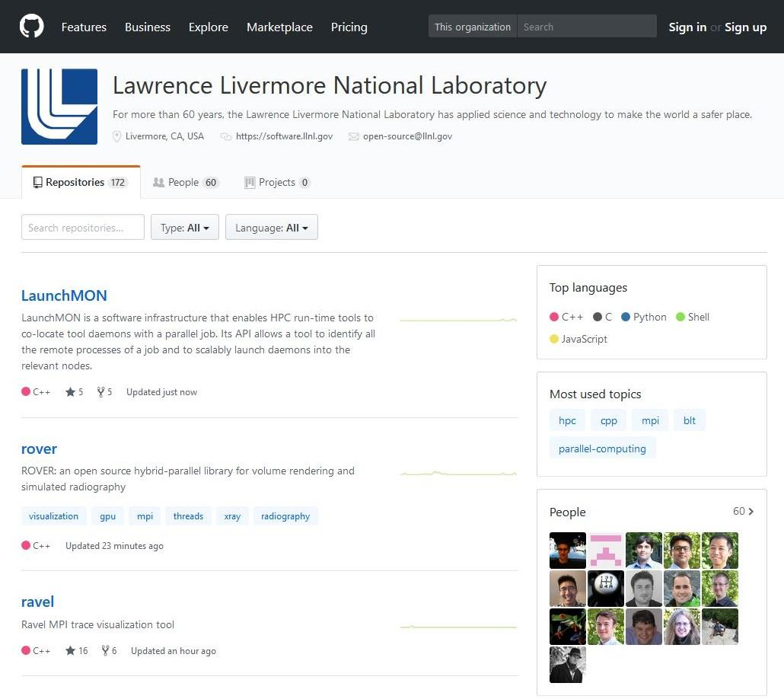This screenshot has height=699, width=784.
Task: Open the Language: All filter dropdown
Action: tap(271, 227)
